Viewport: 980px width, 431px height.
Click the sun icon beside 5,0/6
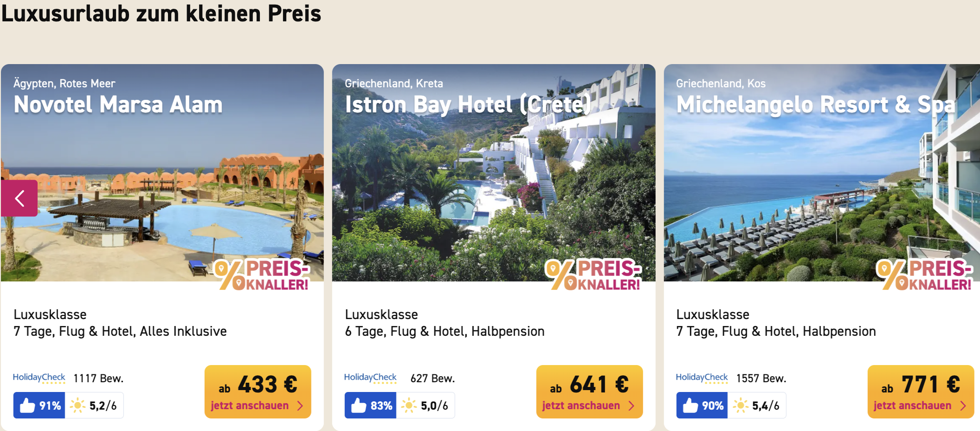click(409, 405)
